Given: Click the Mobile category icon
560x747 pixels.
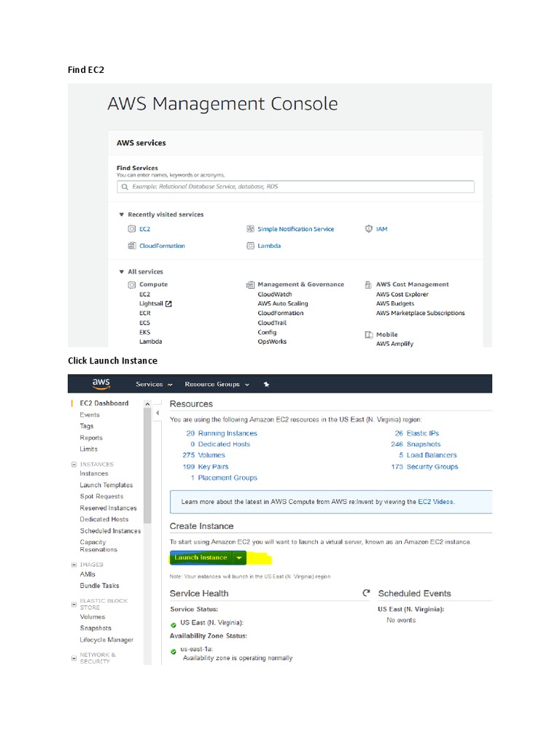Looking at the screenshot, I should click(368, 334).
